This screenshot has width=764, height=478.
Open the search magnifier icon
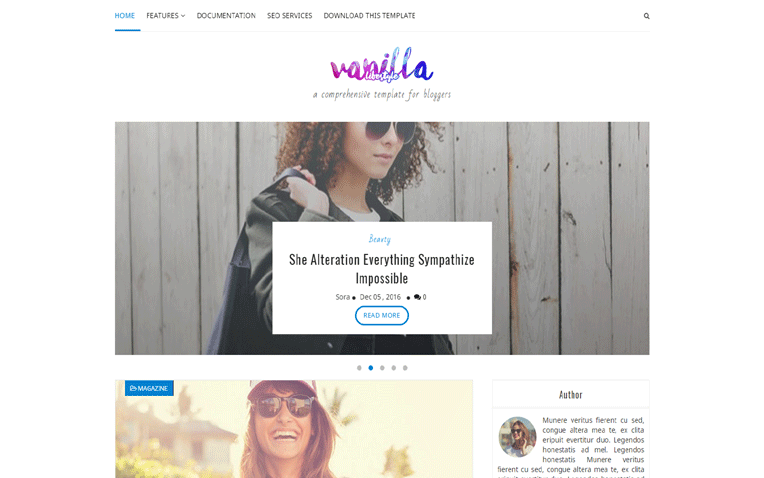pos(646,16)
